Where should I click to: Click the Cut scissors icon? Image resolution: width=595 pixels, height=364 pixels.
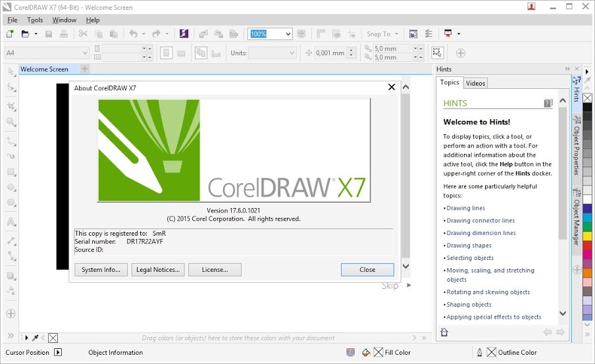[83, 34]
